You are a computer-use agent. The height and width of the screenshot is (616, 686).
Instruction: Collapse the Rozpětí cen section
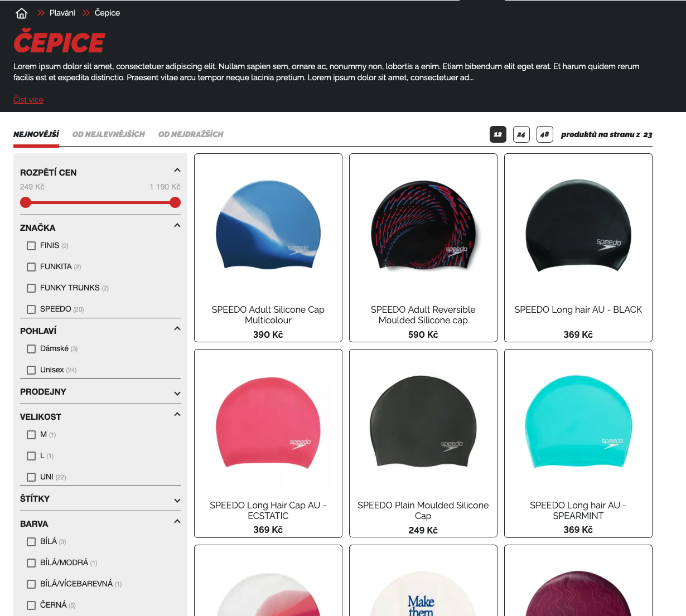(x=177, y=171)
